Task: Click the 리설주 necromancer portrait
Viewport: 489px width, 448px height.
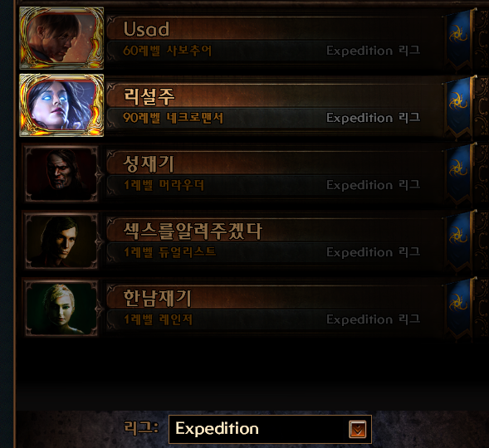Action: pyautogui.click(x=61, y=105)
